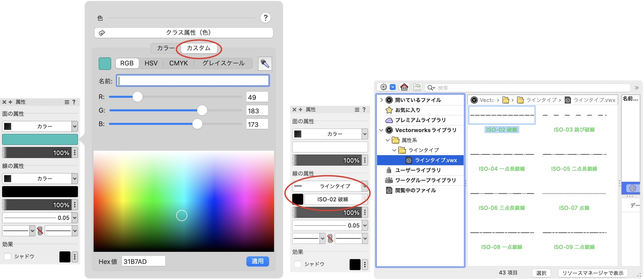
Task: Enable the Shadow checkbox in the right attributes palette
Action: (x=298, y=264)
